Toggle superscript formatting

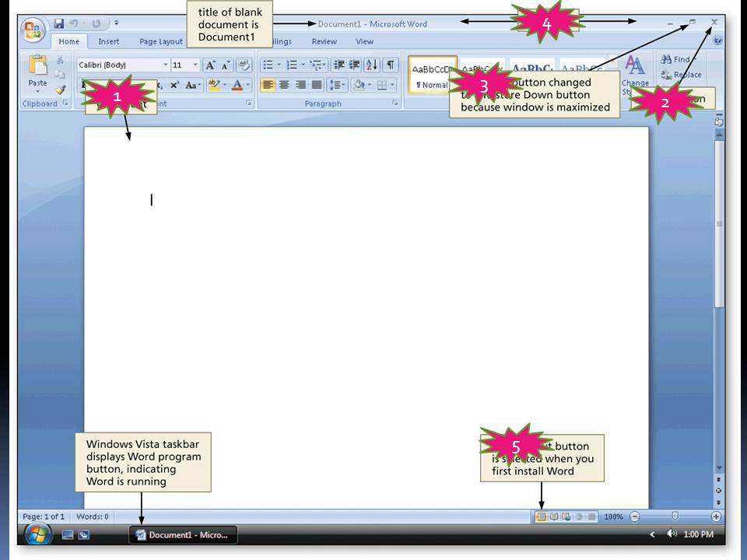point(174,86)
